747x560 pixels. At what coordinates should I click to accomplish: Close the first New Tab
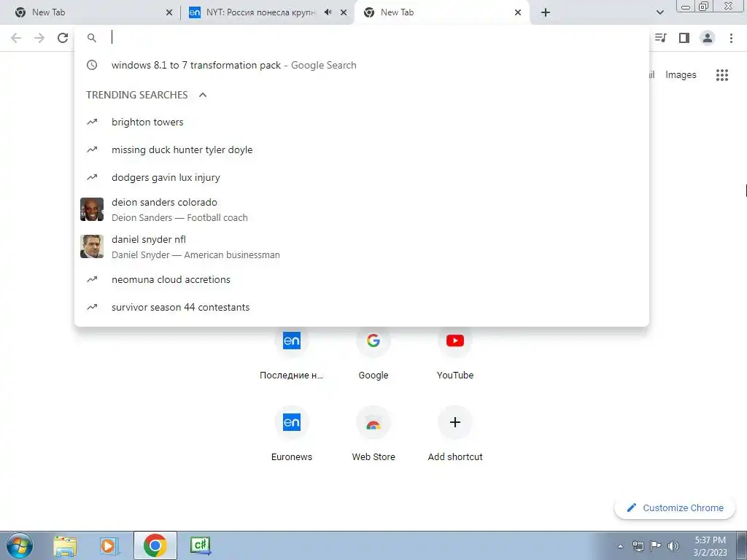click(x=169, y=12)
